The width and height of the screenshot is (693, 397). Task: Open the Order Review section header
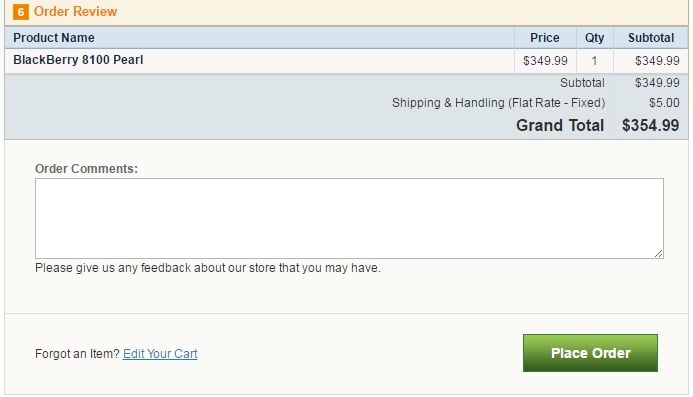point(346,12)
